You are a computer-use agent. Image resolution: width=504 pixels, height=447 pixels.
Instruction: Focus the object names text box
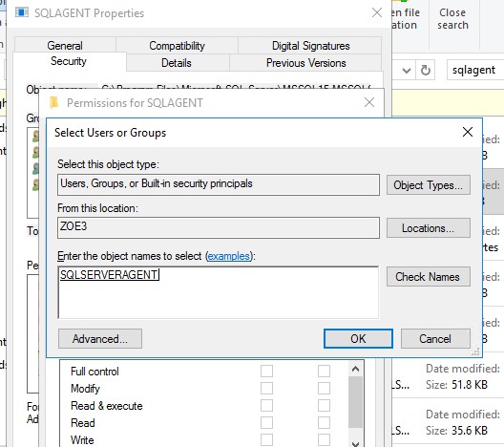[219, 292]
